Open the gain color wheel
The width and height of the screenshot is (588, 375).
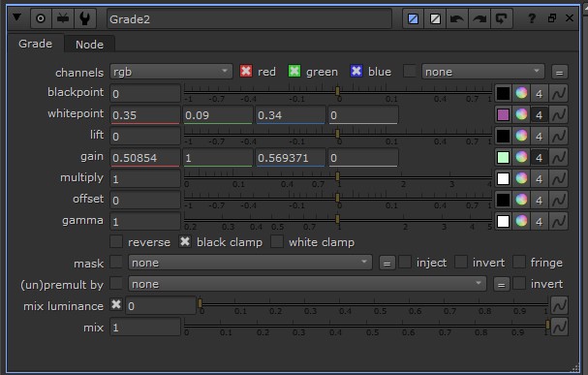pyautogui.click(x=521, y=157)
